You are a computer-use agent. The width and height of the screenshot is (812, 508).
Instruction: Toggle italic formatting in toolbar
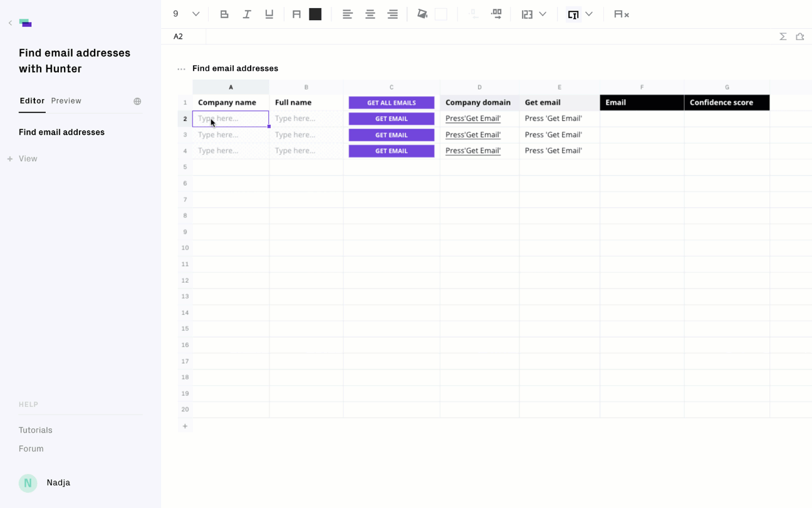tap(247, 14)
